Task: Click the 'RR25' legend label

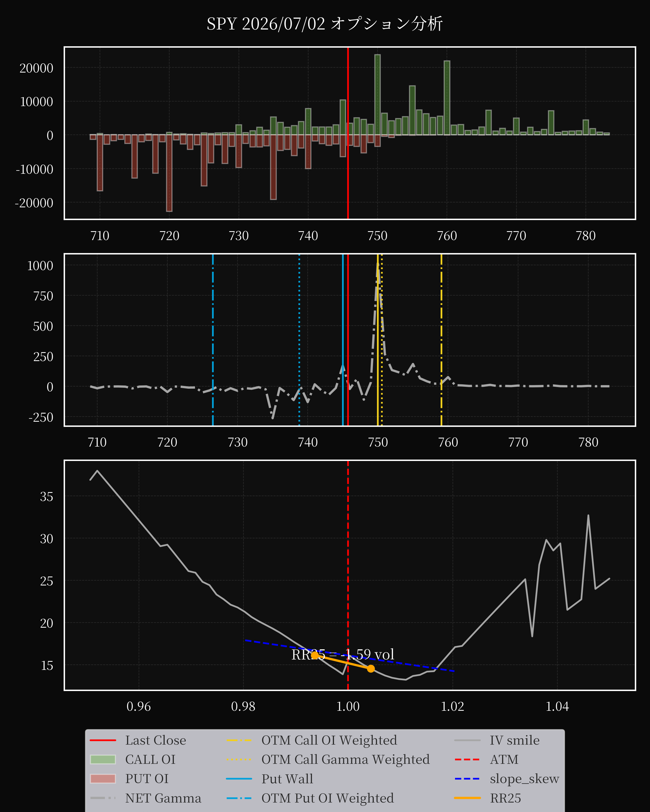Action: (505, 798)
